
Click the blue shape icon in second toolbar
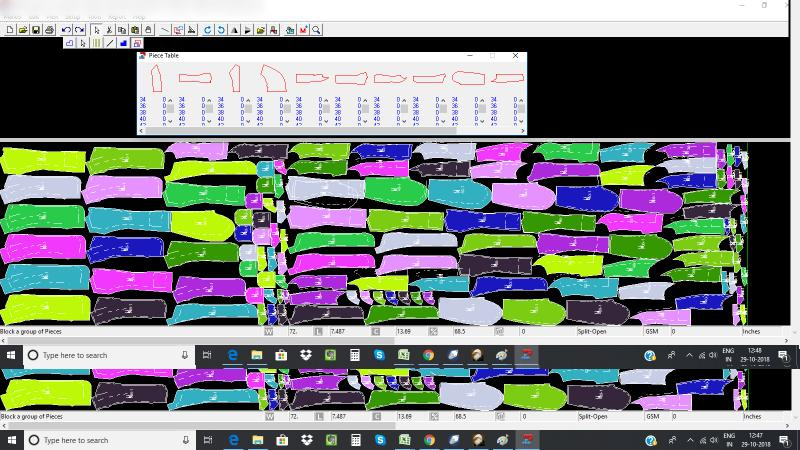(69, 43)
